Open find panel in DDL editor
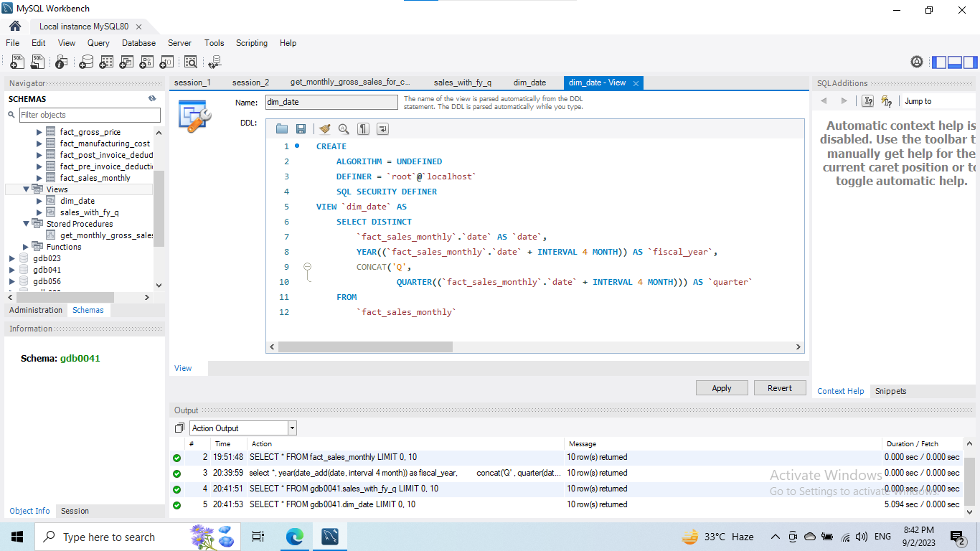 point(344,128)
